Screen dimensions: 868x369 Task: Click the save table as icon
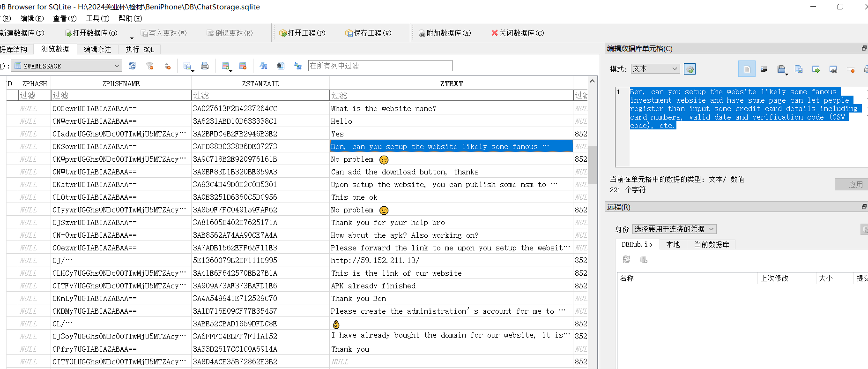coord(187,66)
